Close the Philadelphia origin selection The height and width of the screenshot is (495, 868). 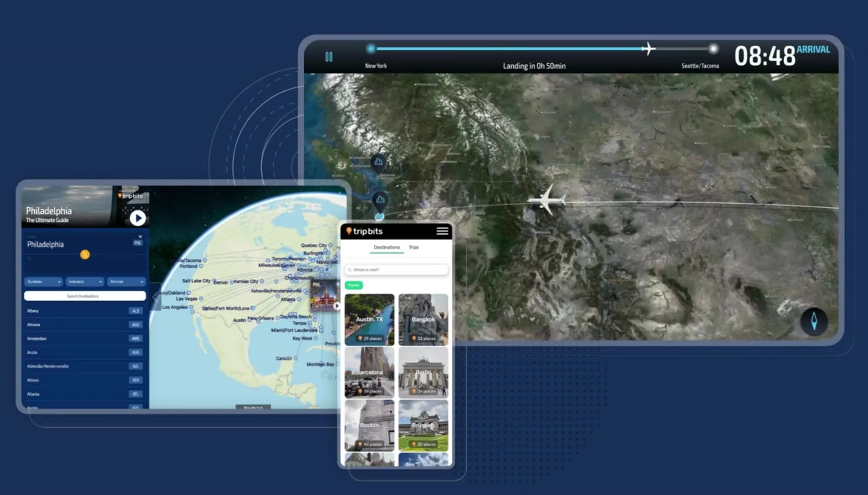click(x=140, y=236)
